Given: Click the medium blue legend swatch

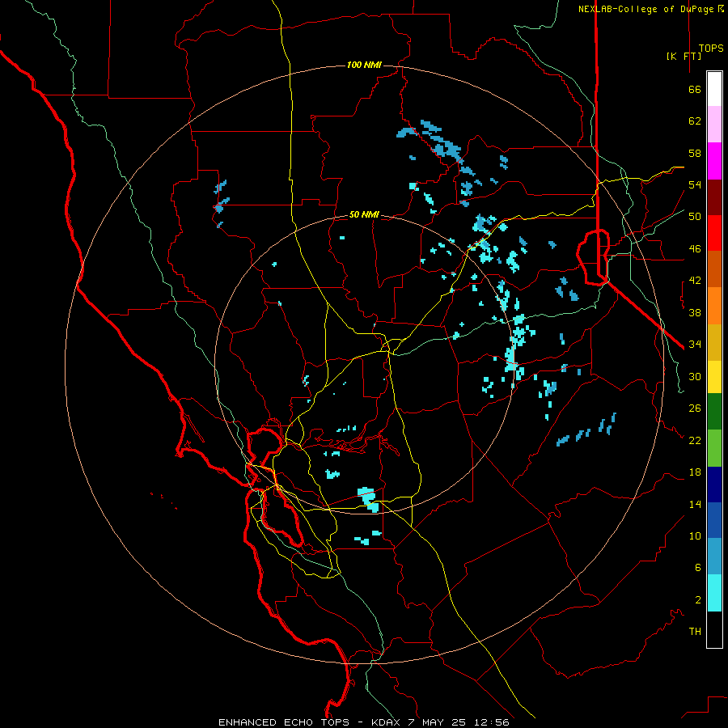Looking at the screenshot, I should (714, 520).
